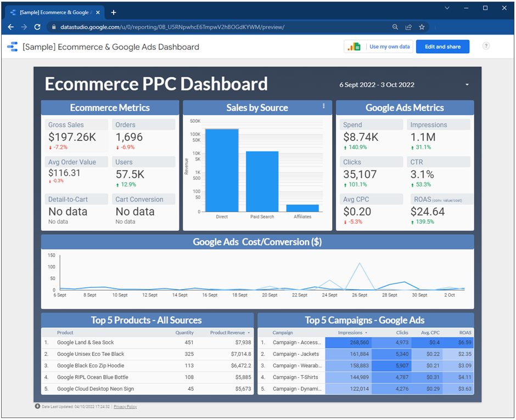Click the Avg Order Value $116.31 value
This screenshot has width=516, height=420.
tap(64, 173)
